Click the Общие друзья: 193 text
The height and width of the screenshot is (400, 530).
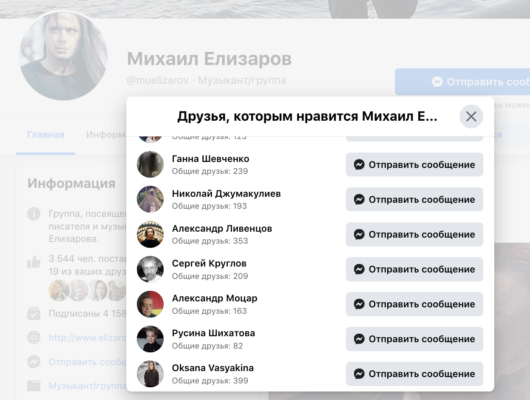coord(209,206)
